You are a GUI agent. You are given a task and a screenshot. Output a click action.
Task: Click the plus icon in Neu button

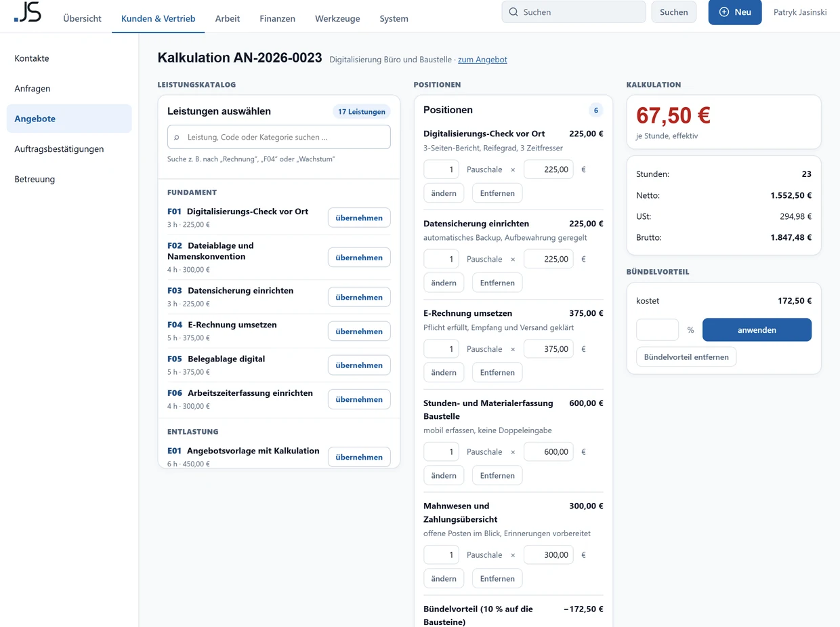[x=724, y=12]
